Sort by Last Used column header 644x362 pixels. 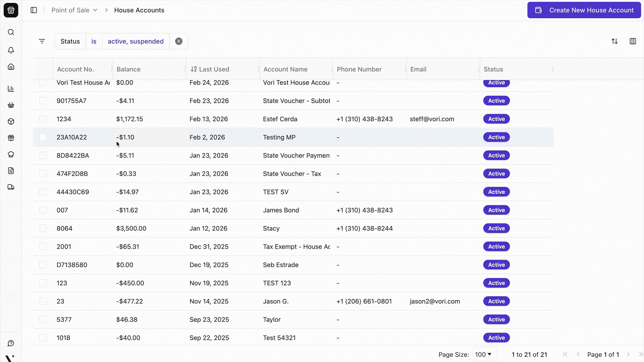pos(214,69)
